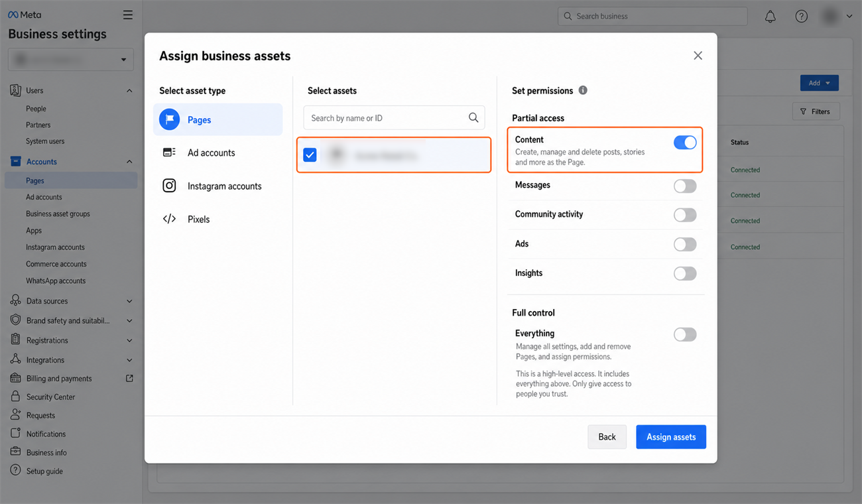Expand the Registrations section
The width and height of the screenshot is (862, 504).
(129, 340)
